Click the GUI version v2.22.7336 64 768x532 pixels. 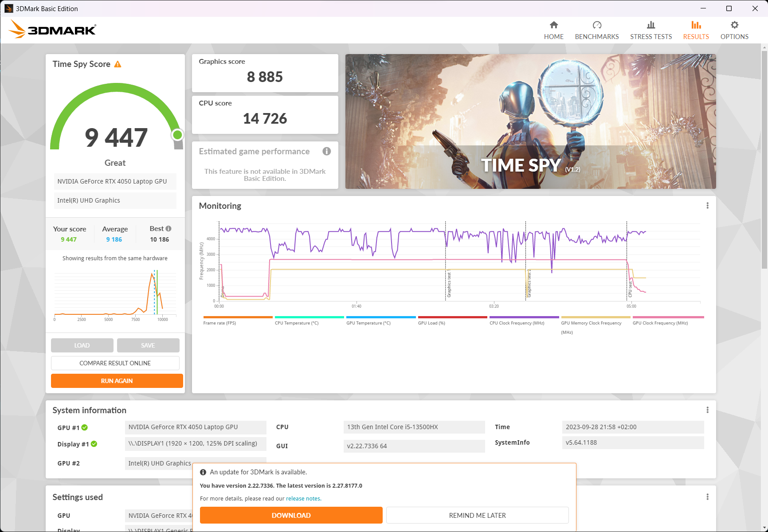coord(414,446)
